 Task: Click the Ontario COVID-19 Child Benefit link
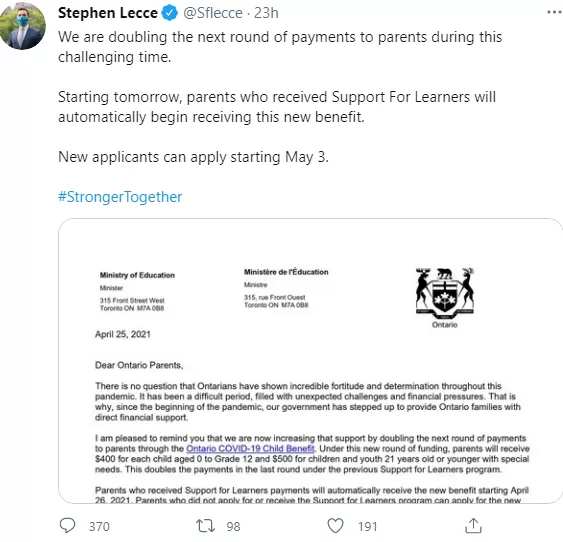pyautogui.click(x=250, y=448)
